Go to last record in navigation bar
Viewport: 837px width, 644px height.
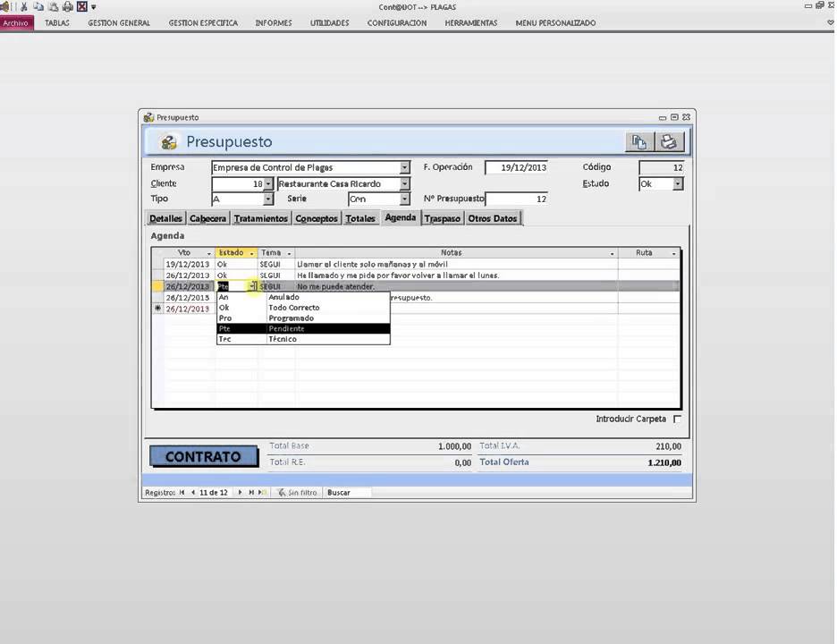click(x=251, y=492)
